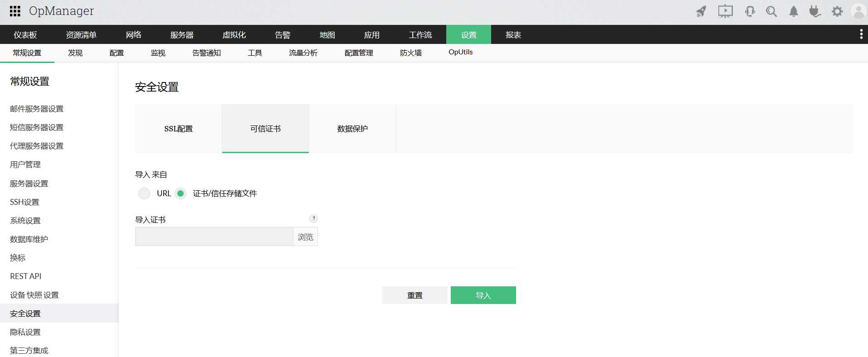Image resolution: width=868 pixels, height=357 pixels.
Task: Open the 告警通知 submenu tab
Action: 206,53
